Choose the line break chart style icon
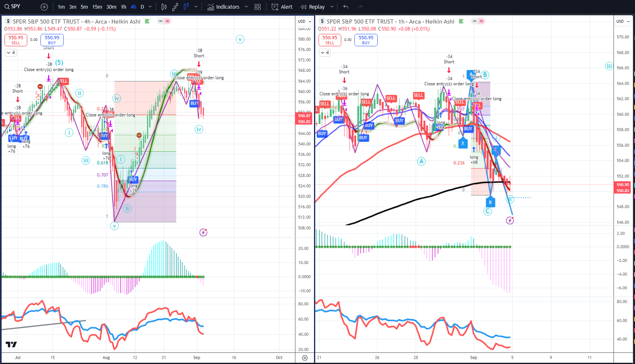 (x=175, y=7)
